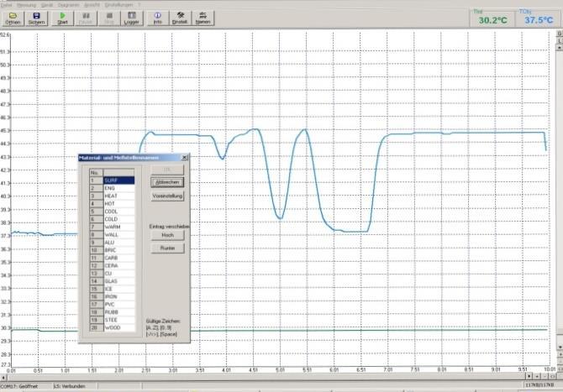Screen dimensions: 563x392
Task: Click the Sichern floppy disk icon
Action: [x=37, y=18]
